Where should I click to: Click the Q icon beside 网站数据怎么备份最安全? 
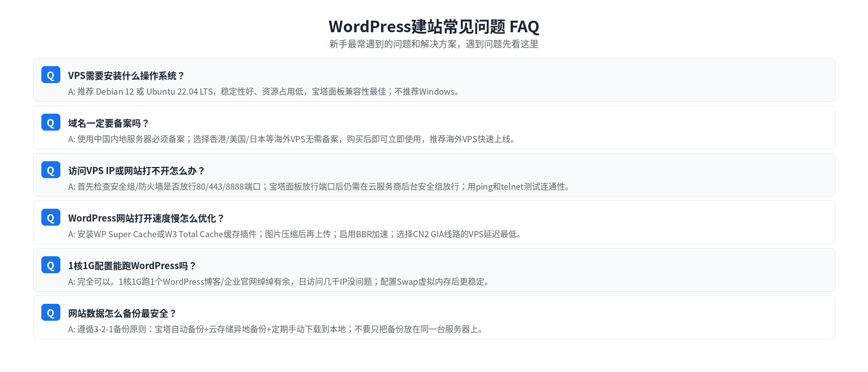point(51,312)
